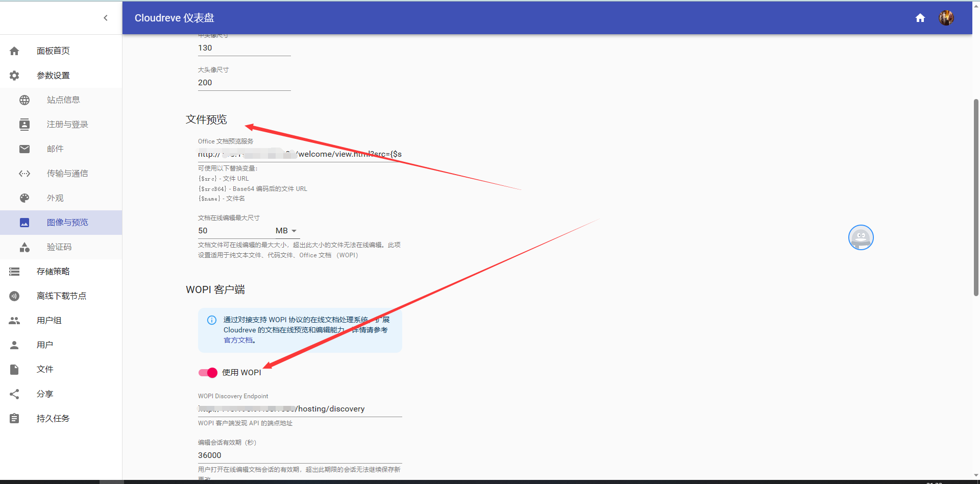Navigate to 离线下载节点
This screenshot has height=484, width=980.
tap(61, 296)
